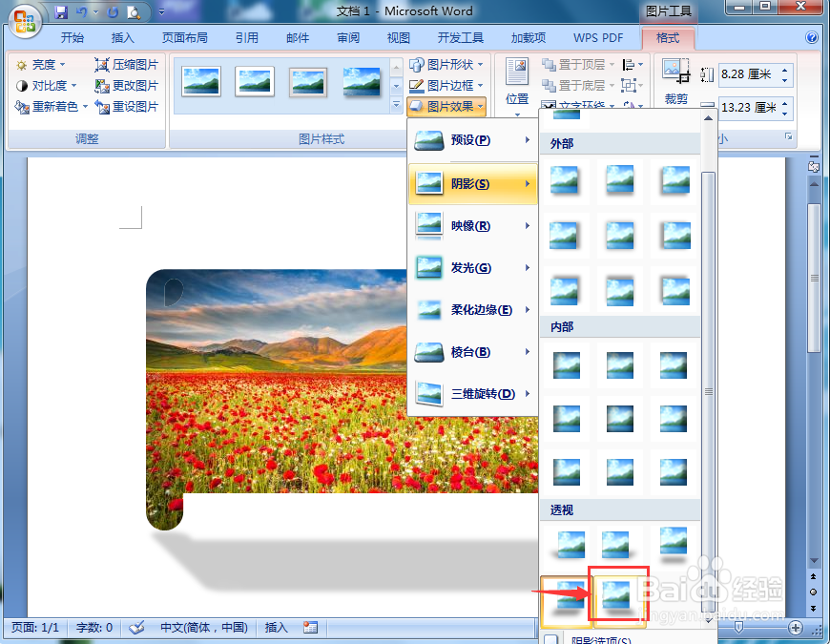Image resolution: width=830 pixels, height=644 pixels.
Task: Save the document via quick access toolbar
Action: (x=61, y=11)
